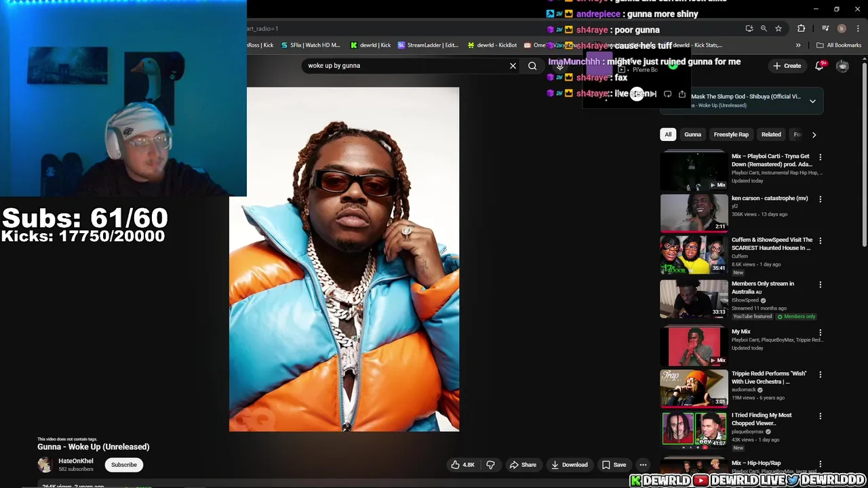
Task: Open YouTube notifications bell
Action: (819, 65)
